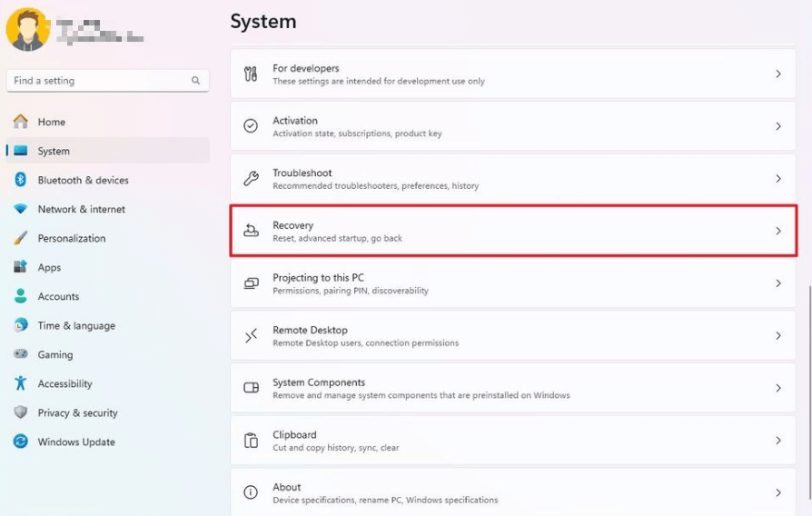
Task: Click the search magnifier icon
Action: pos(195,81)
